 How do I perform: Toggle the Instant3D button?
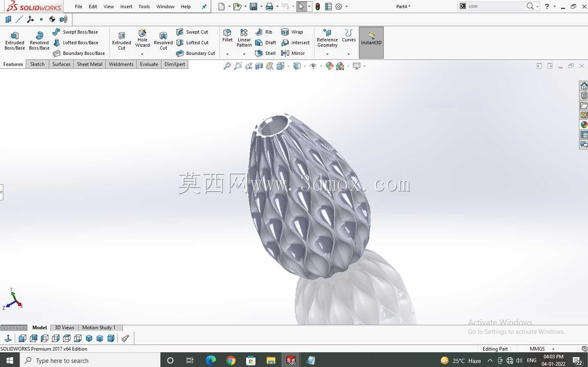[371, 43]
